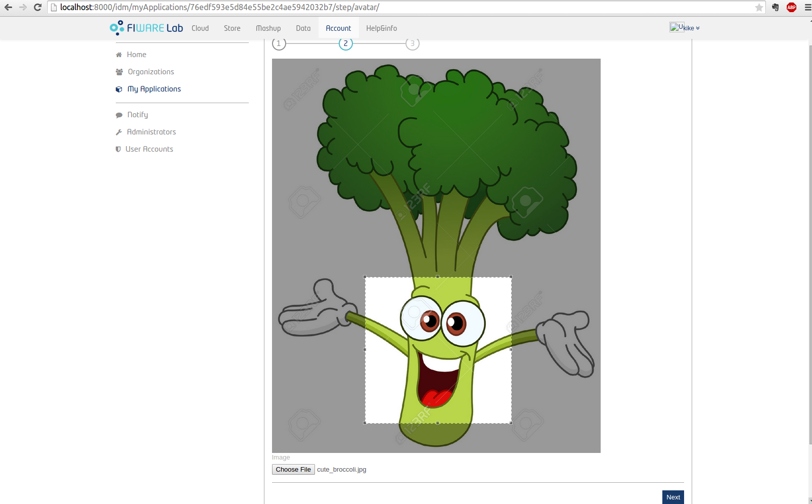812x504 pixels.
Task: Click the browser back arrow
Action: tap(8, 7)
